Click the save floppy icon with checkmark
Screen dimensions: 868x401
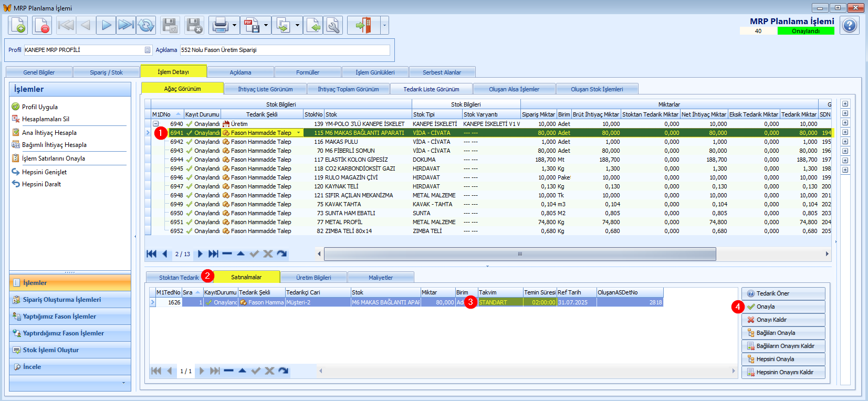point(170,25)
